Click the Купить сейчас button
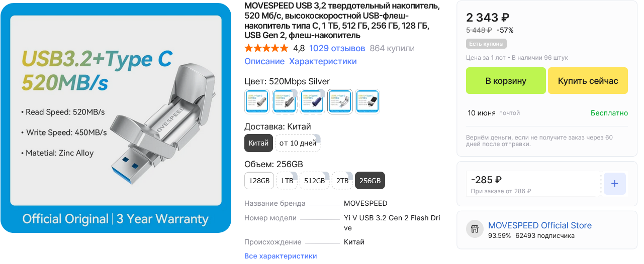The height and width of the screenshot is (264, 644). pos(588,81)
